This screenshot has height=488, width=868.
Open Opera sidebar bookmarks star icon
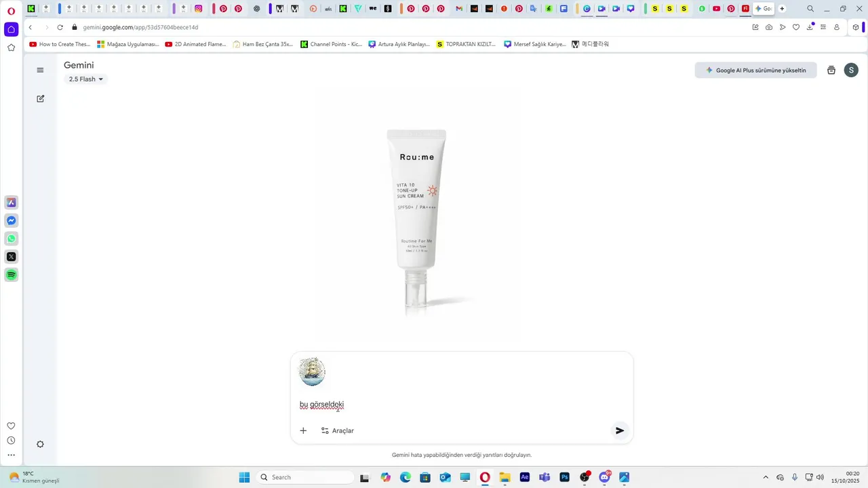[11, 47]
